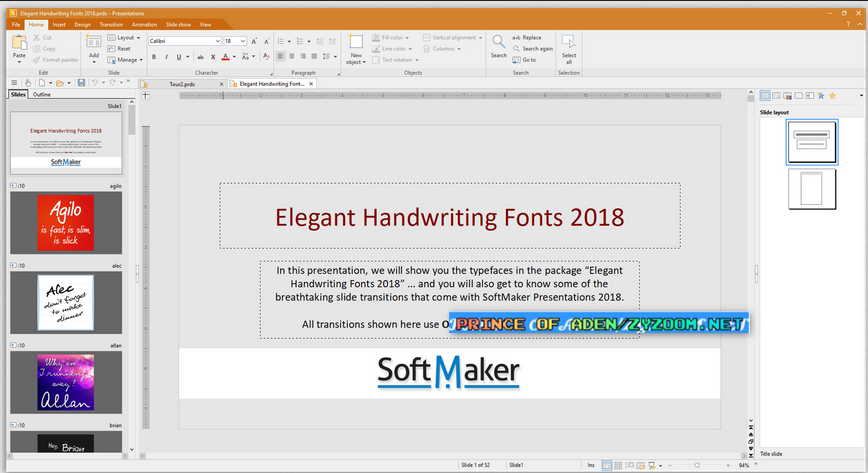
Task: Click the zoom in plus button
Action: (x=728, y=465)
